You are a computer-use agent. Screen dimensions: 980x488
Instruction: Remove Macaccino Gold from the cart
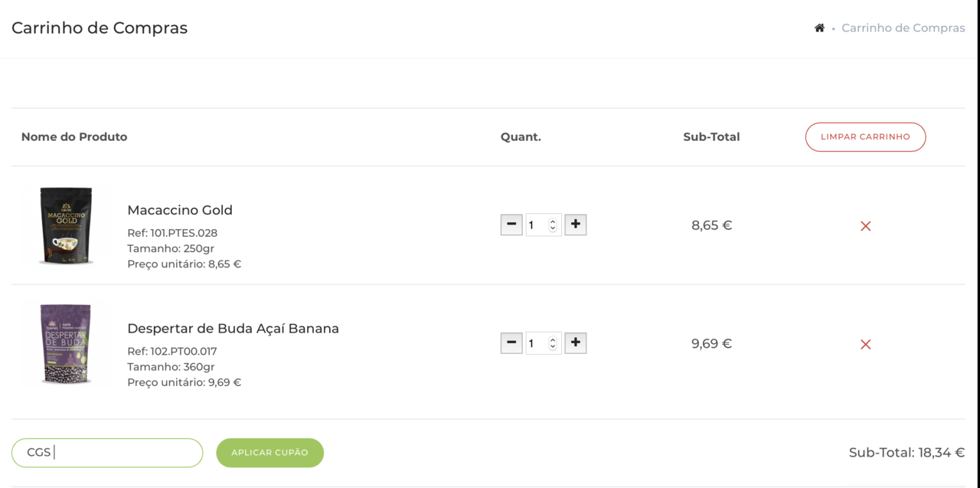pos(865,226)
